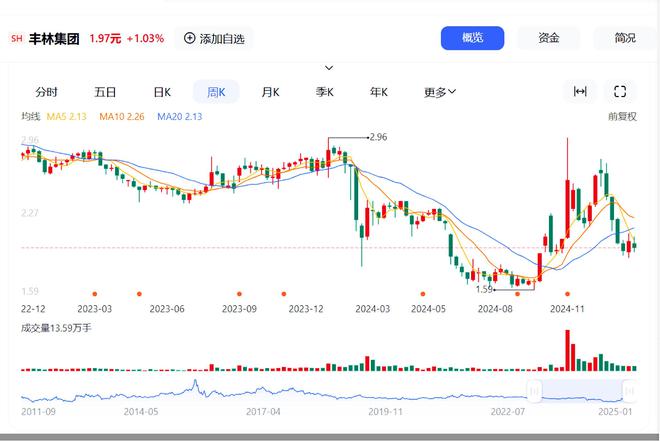Screen dimensions: 660x441
Task: Click the 1.97元 price
Action: [105, 39]
